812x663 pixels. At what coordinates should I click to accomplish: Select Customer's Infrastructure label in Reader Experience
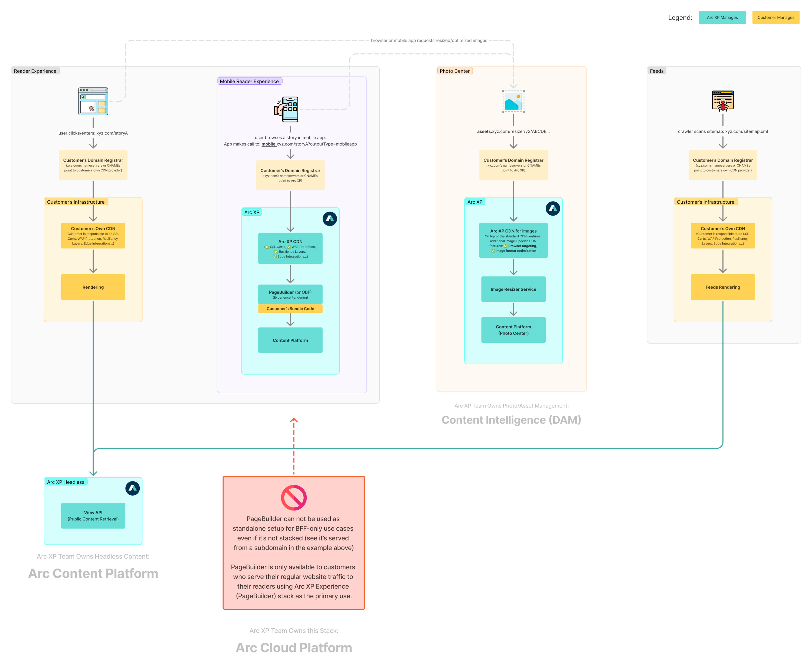pyautogui.click(x=76, y=202)
